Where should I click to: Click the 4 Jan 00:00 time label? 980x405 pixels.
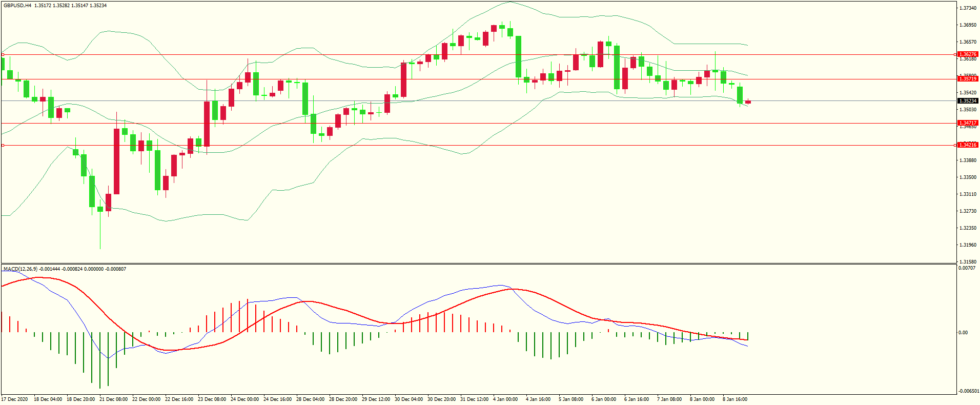coord(505,399)
